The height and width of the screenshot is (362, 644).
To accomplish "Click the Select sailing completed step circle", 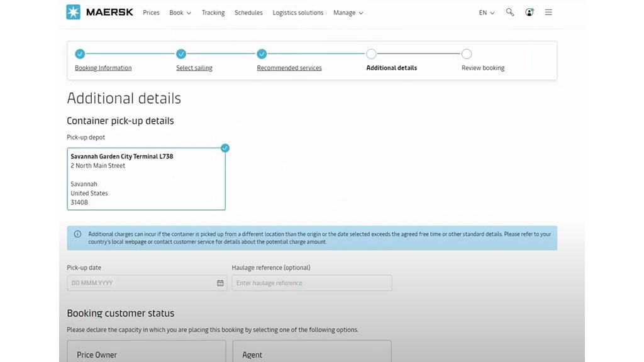I will (x=181, y=54).
